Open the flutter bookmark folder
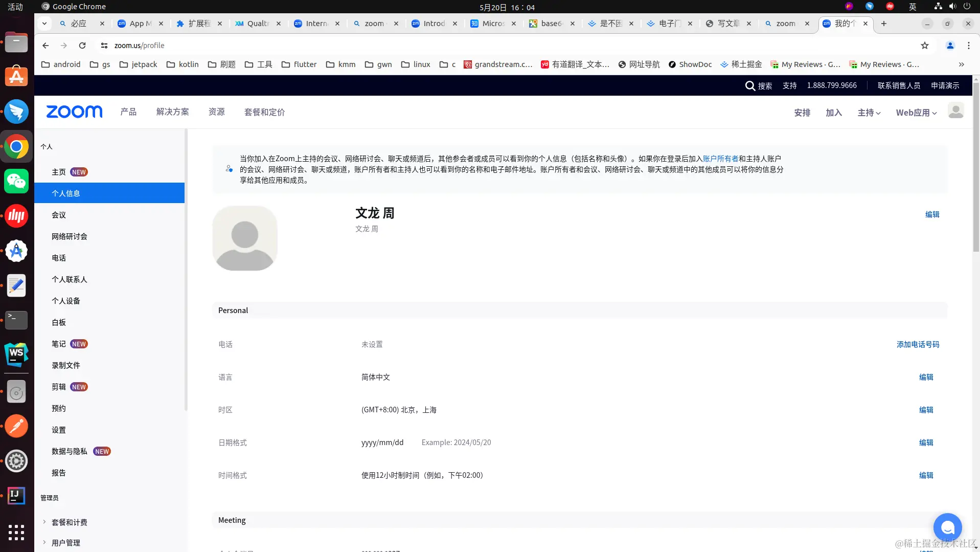The height and width of the screenshot is (552, 980). (x=299, y=64)
